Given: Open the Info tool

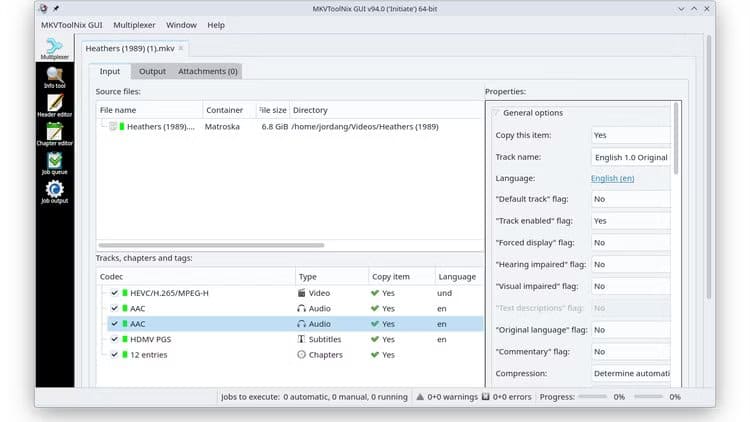Looking at the screenshot, I should coord(55,78).
